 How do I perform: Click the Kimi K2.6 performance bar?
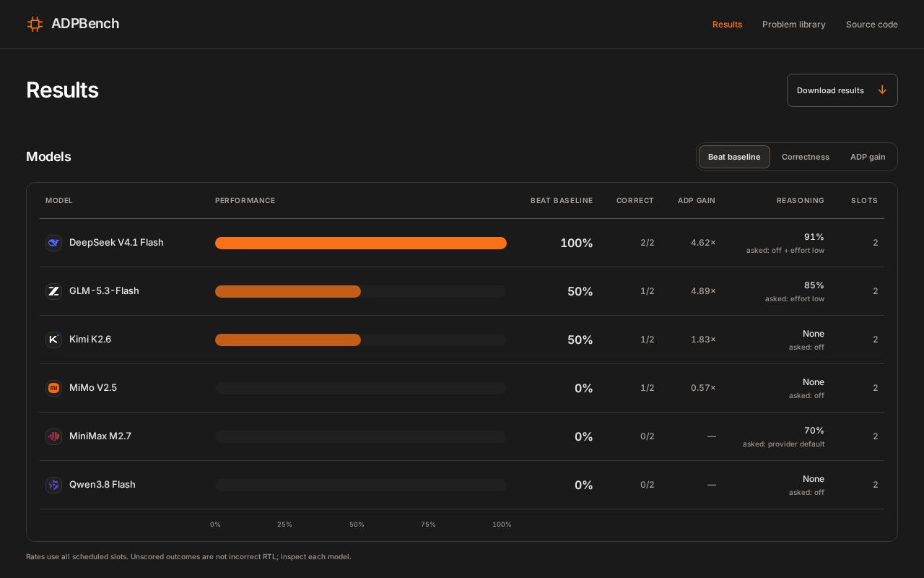pos(361,340)
